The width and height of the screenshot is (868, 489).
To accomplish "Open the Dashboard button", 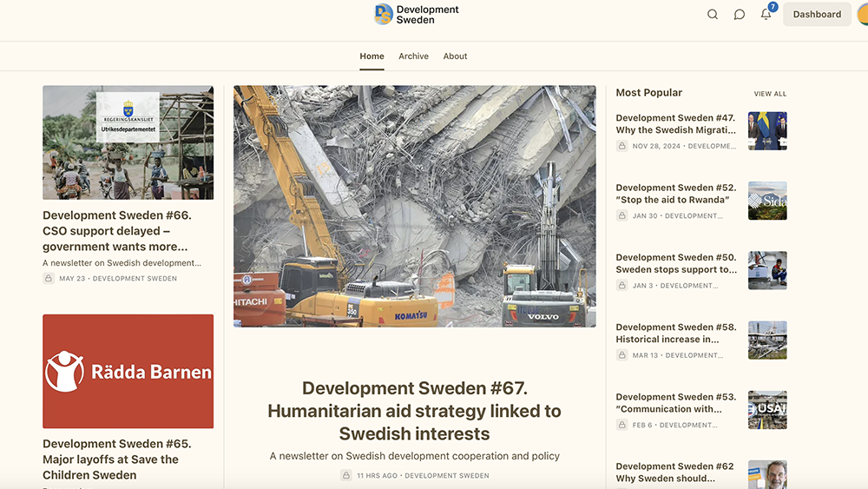I will [x=816, y=15].
